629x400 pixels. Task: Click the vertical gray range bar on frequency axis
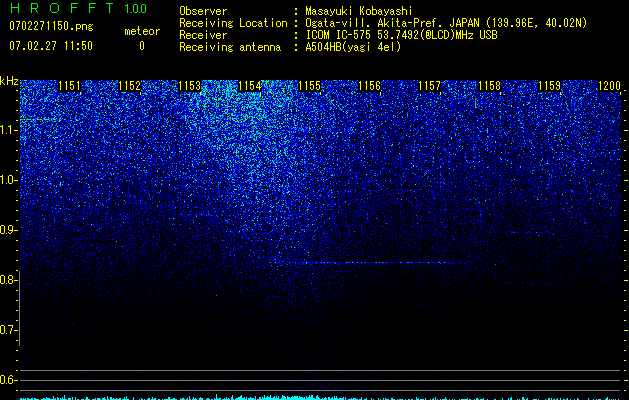pyautogui.click(x=20, y=308)
